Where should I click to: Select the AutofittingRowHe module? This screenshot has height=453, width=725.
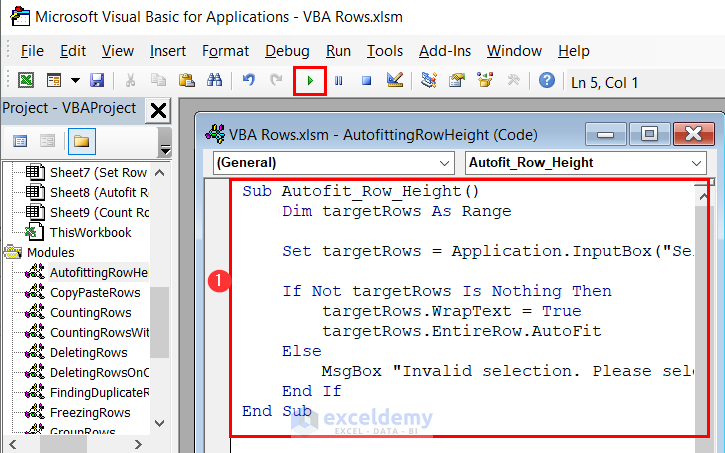(98, 272)
